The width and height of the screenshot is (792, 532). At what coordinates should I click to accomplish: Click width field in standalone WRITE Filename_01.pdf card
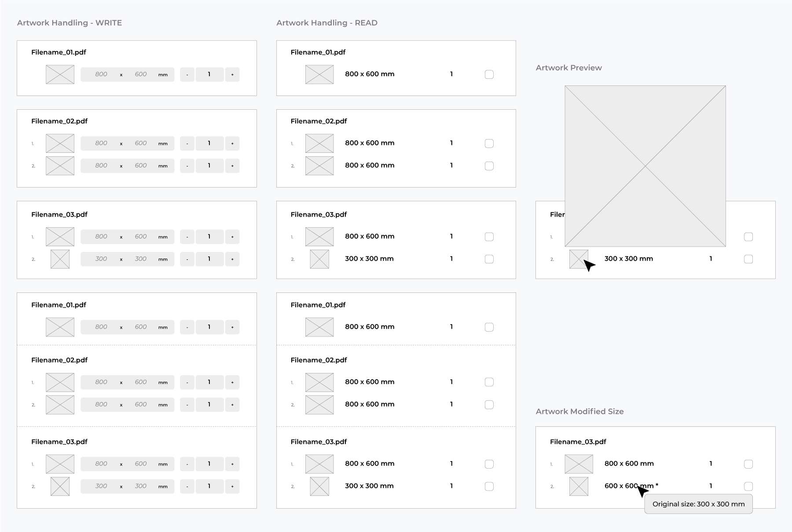tap(101, 74)
